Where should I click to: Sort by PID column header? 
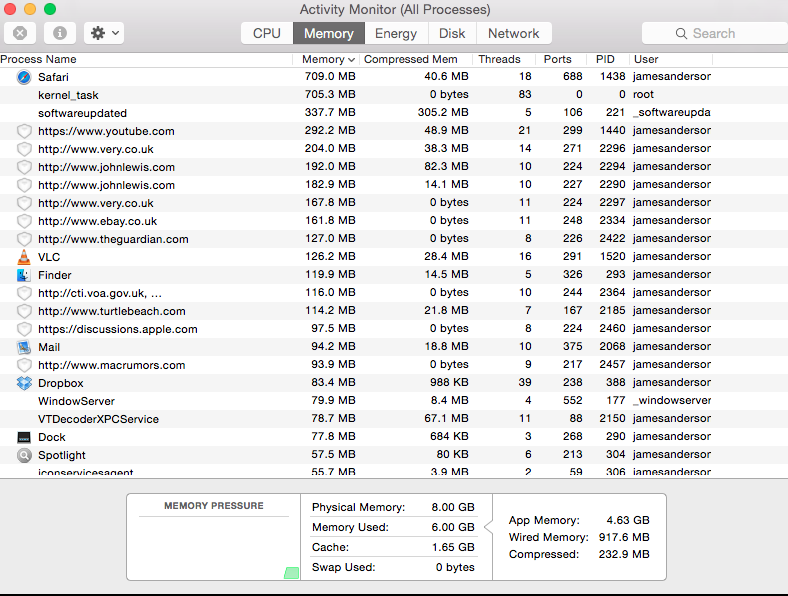pyautogui.click(x=608, y=59)
